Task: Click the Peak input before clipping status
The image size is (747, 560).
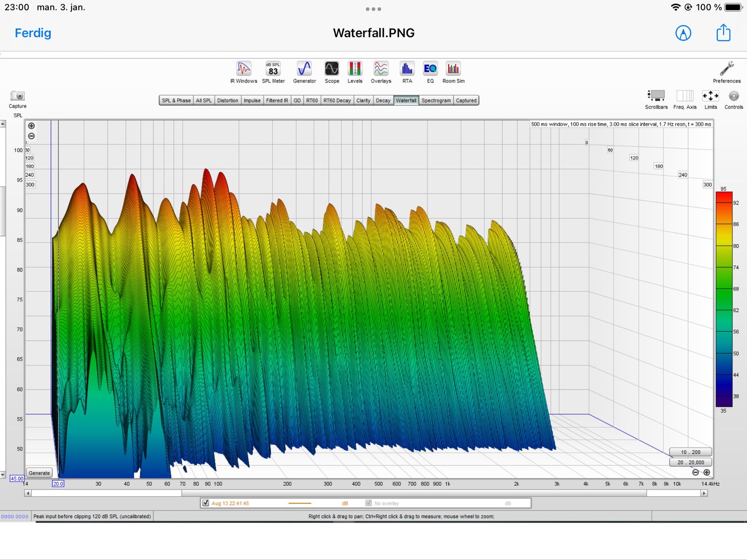Action: click(x=92, y=516)
